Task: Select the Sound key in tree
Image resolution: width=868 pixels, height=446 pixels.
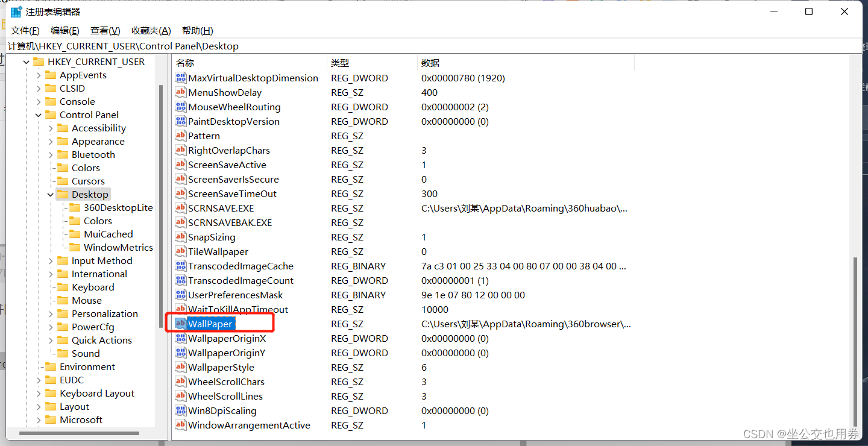Action: (x=86, y=353)
